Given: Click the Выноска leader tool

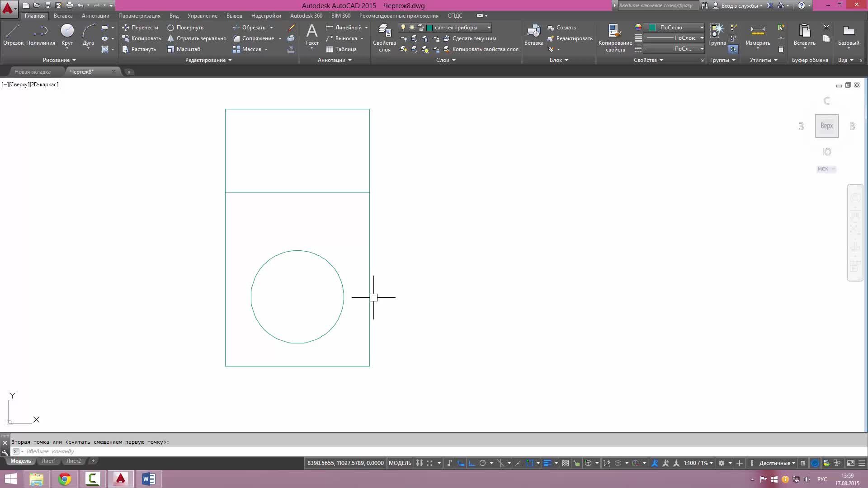Looking at the screenshot, I should [x=342, y=38].
